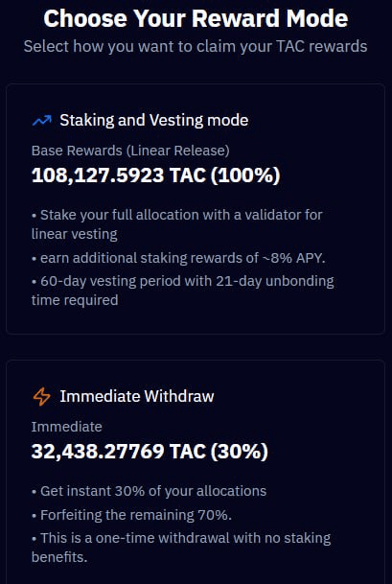The height and width of the screenshot is (584, 392).
Task: Click the 'Forfeiting the remaining 70%' bullet
Action: tap(131, 515)
